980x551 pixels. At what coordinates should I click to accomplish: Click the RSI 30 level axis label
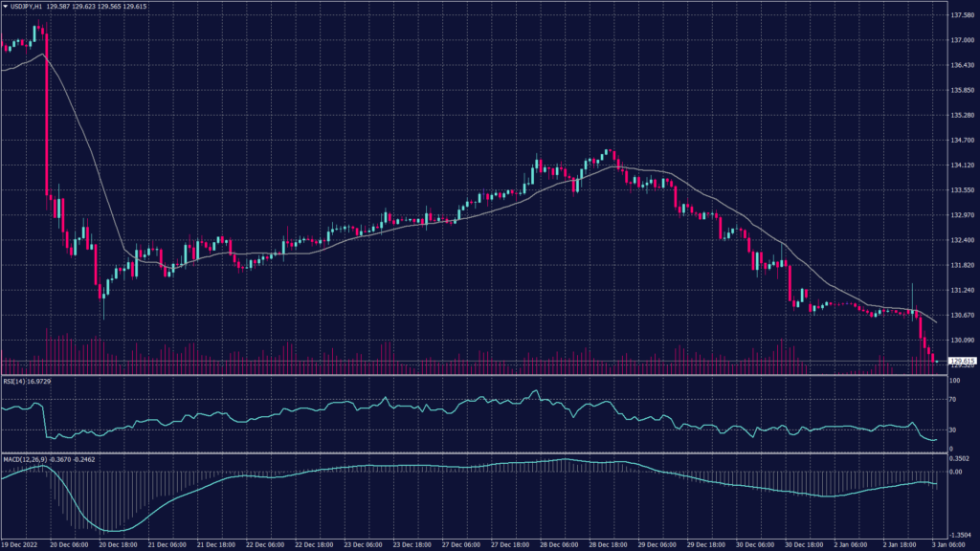(x=953, y=430)
